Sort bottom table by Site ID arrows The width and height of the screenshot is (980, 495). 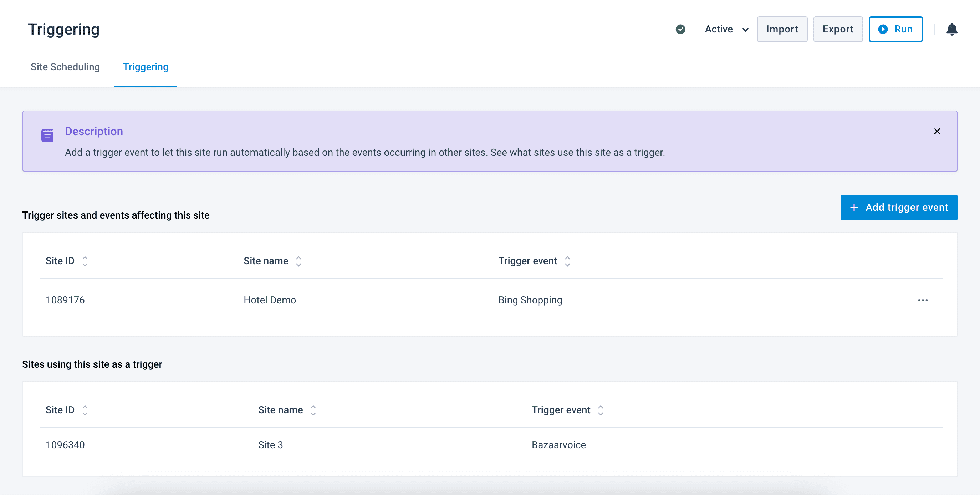click(85, 410)
